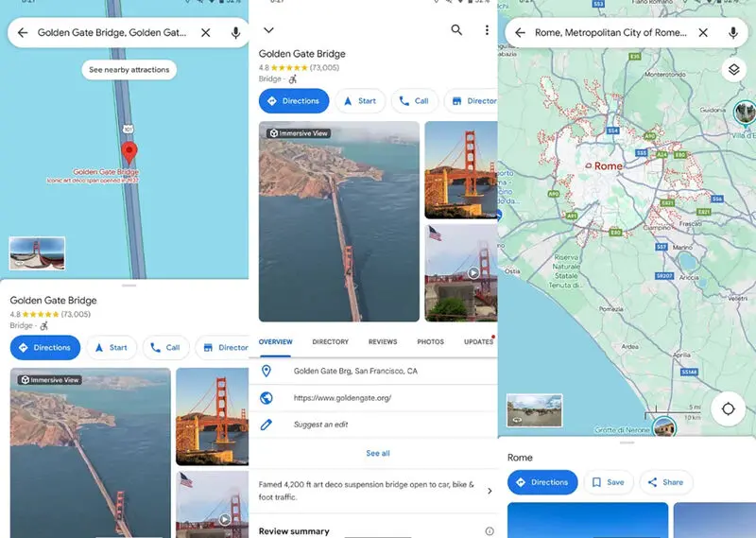756x538 pixels.
Task: Tap Golden Gate Bridge search field text
Action: pyautogui.click(x=112, y=33)
